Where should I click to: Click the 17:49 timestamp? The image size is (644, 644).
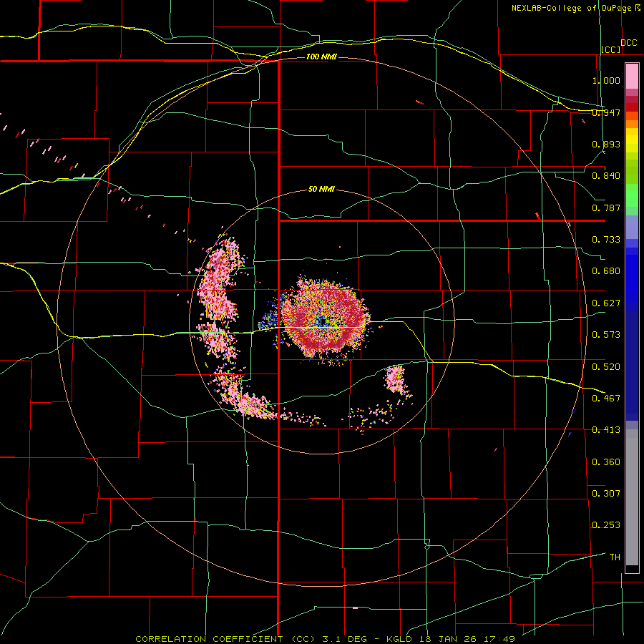coord(499,639)
